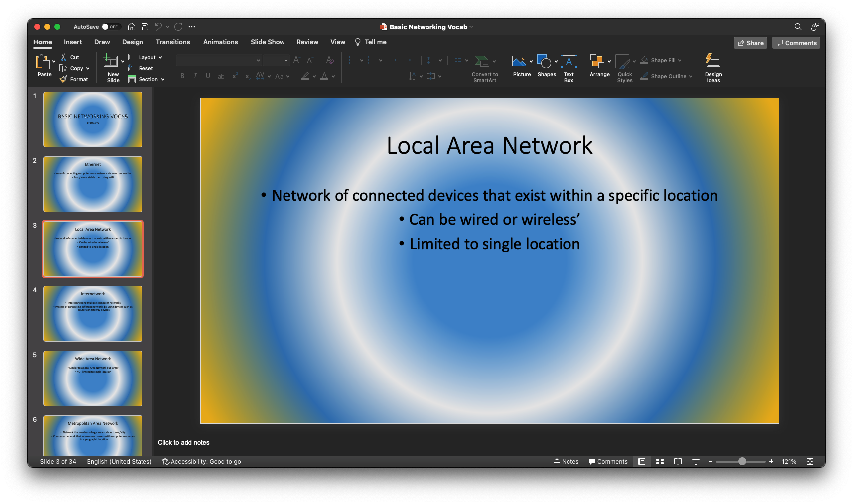Viewport: 853px width, 504px height.
Task: Open the Shapes gallery
Action: [x=546, y=66]
